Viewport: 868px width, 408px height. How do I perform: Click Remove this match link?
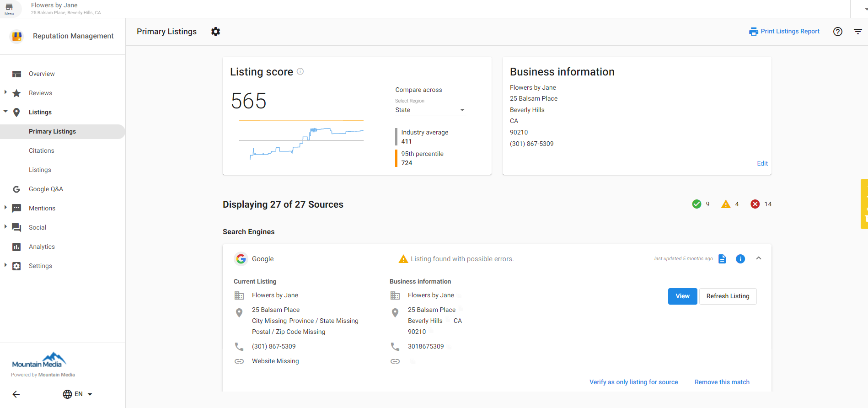point(722,382)
